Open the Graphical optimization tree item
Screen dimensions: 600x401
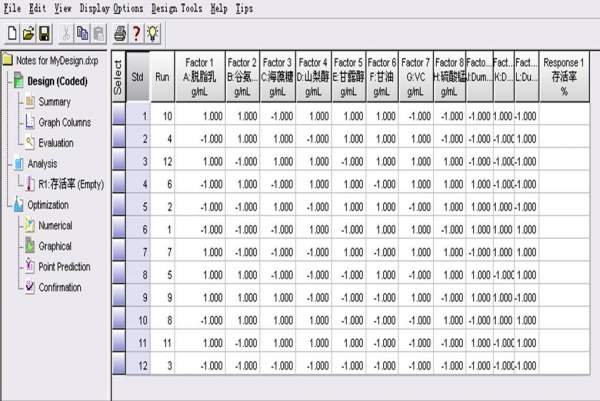tap(55, 246)
